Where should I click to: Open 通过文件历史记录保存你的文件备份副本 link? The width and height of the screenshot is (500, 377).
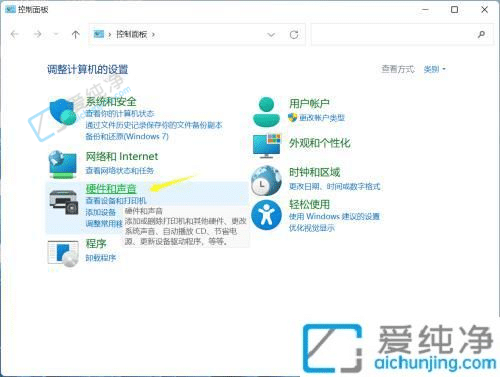pos(154,125)
